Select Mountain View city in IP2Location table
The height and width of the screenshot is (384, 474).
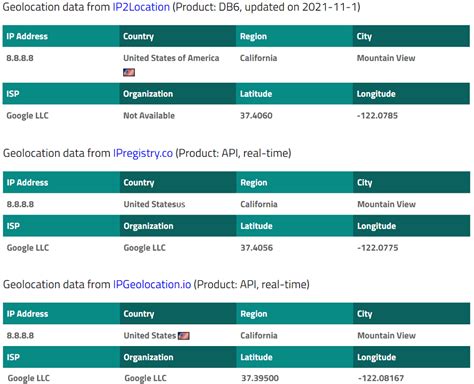(386, 58)
